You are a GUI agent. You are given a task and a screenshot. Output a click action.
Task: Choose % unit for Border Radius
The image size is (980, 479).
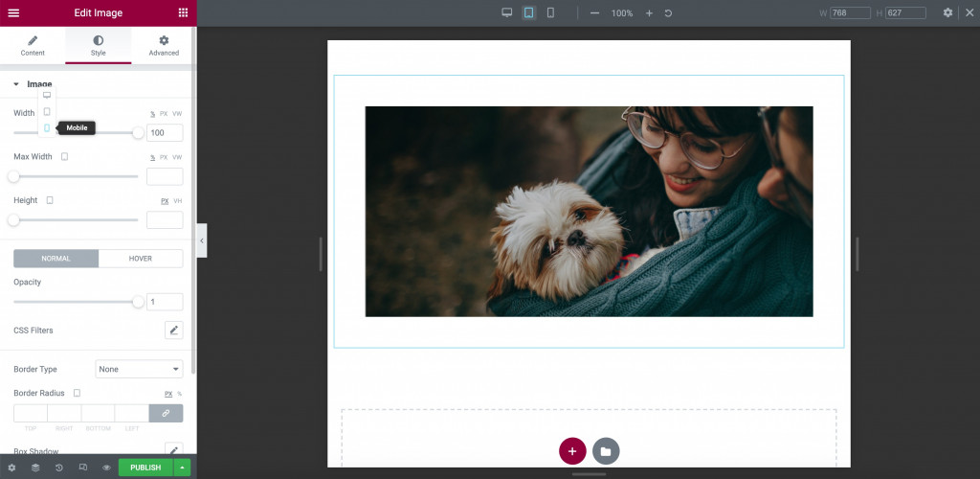(179, 394)
